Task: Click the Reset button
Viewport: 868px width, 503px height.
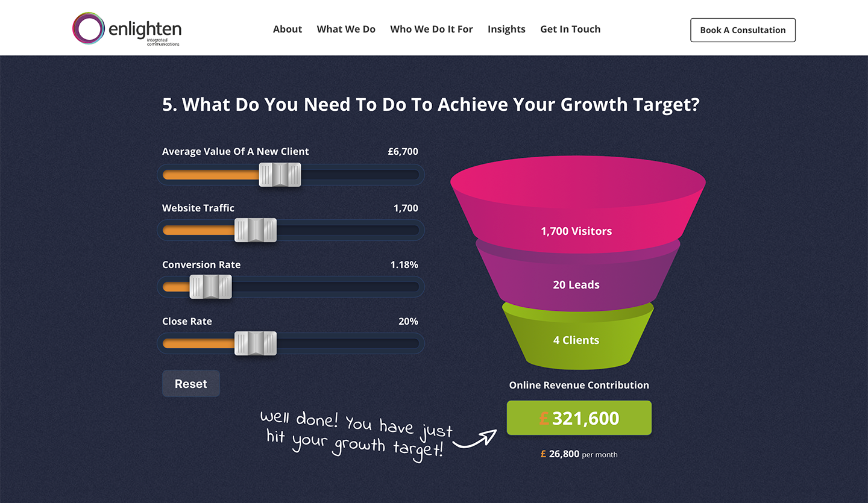Action: point(191,384)
